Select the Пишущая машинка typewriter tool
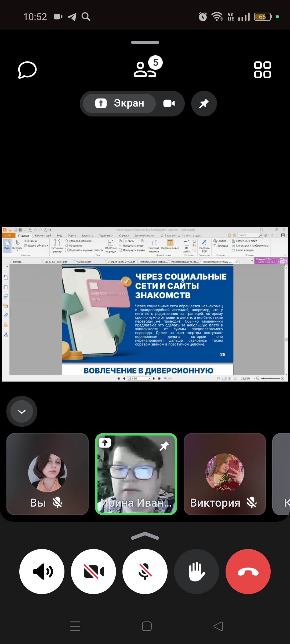The width and height of the screenshot is (290, 644). click(154, 246)
